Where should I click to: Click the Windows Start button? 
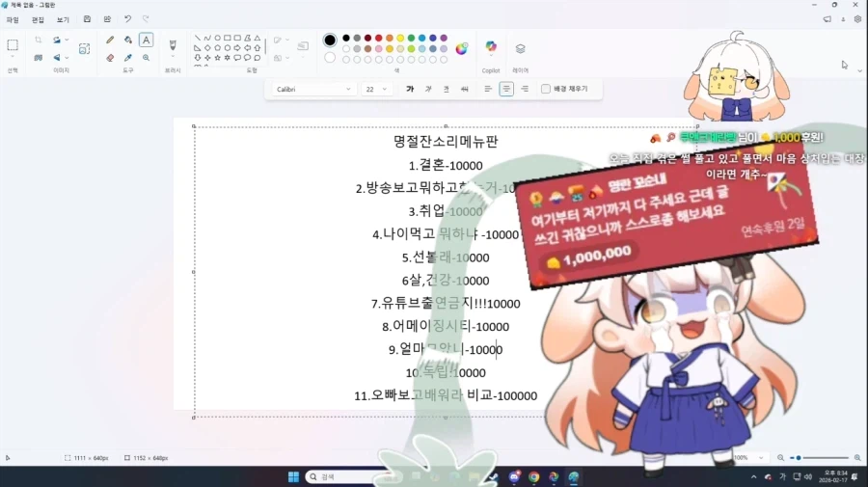pos(293,476)
